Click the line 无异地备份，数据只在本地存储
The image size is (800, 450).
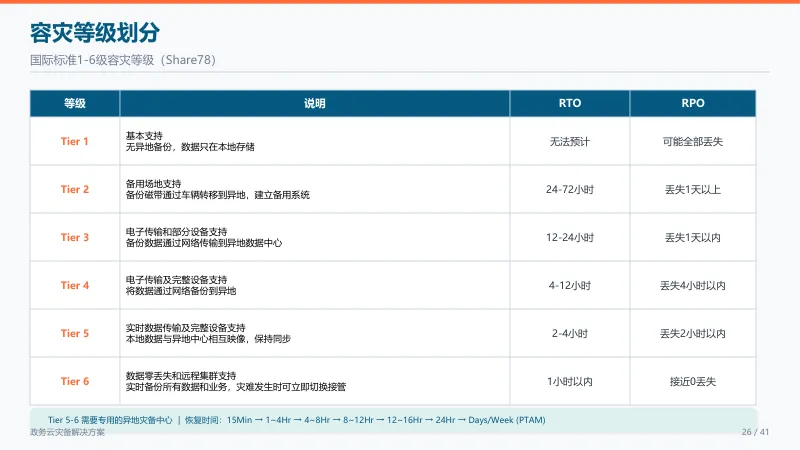pos(190,147)
